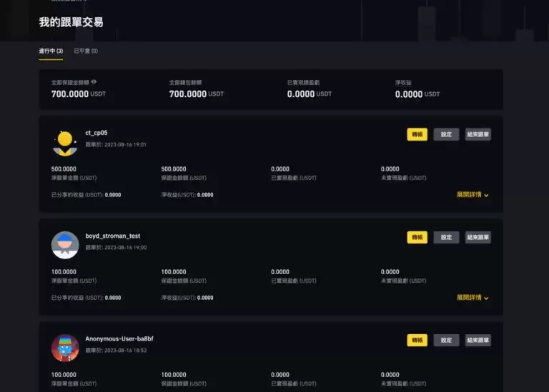Click the boyd_stroman_test avatar image

[65, 245]
